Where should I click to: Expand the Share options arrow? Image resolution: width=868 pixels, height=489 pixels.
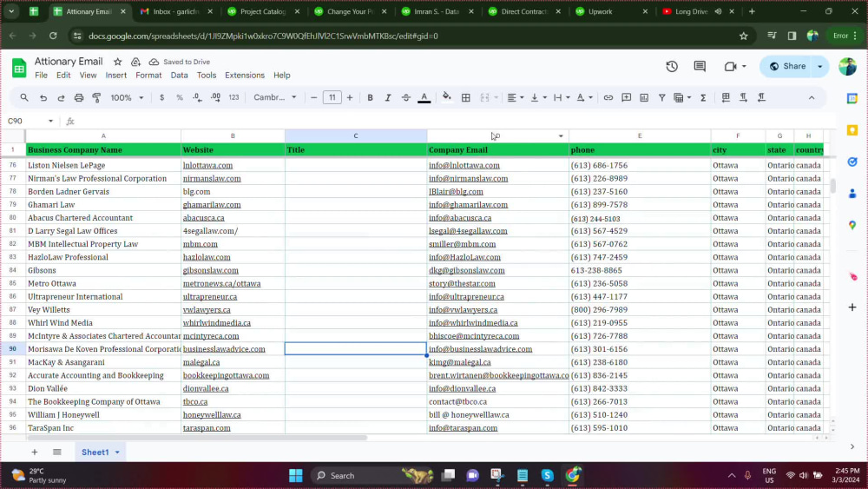820,67
